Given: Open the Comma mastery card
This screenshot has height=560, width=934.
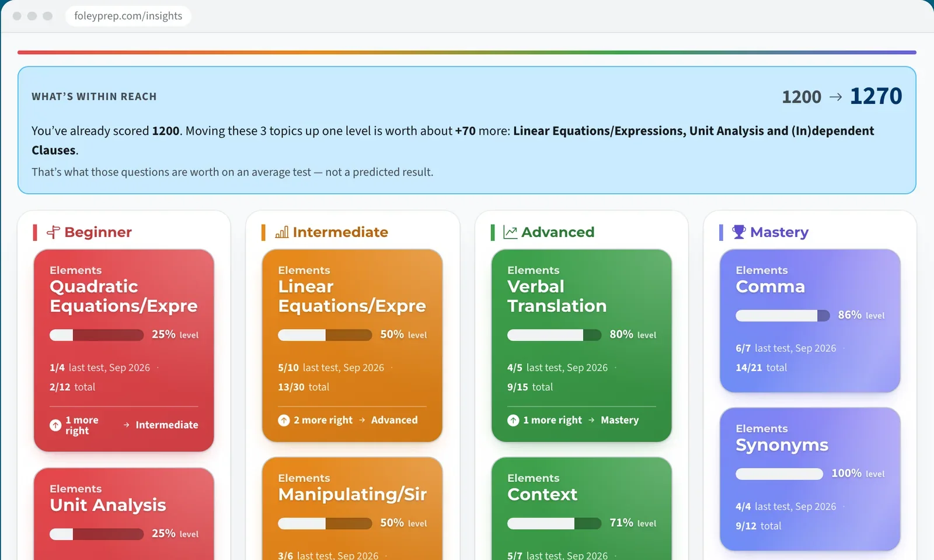Looking at the screenshot, I should point(810,321).
